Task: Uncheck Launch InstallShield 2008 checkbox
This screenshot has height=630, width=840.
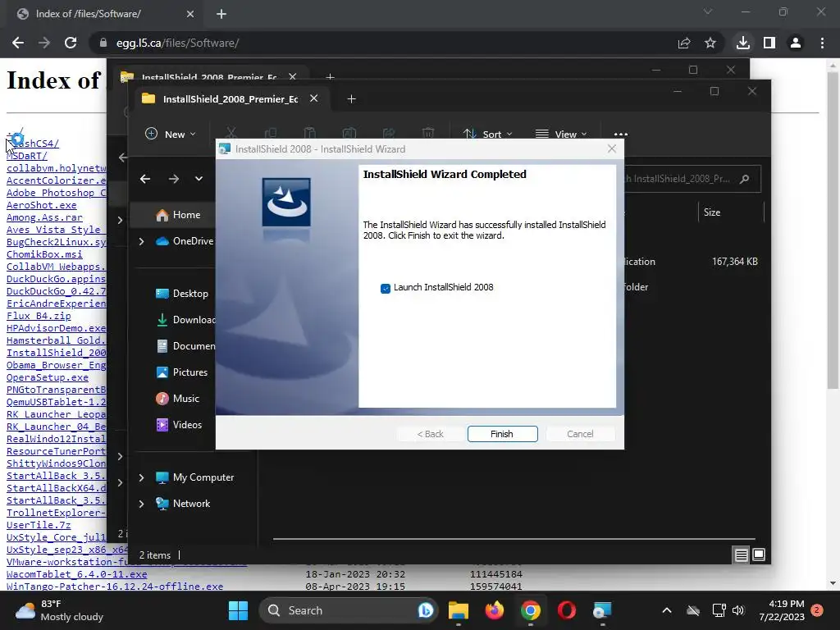Action: 386,288
